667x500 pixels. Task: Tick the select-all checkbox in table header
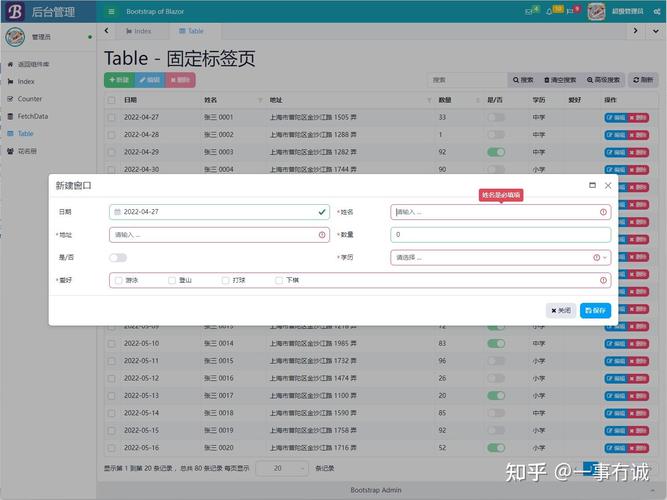tap(111, 100)
